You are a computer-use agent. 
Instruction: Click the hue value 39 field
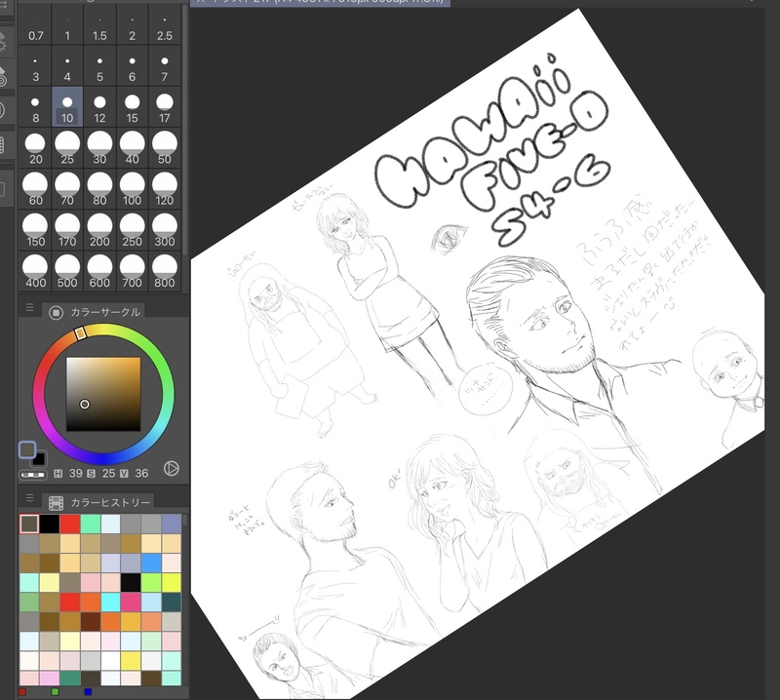pos(76,473)
